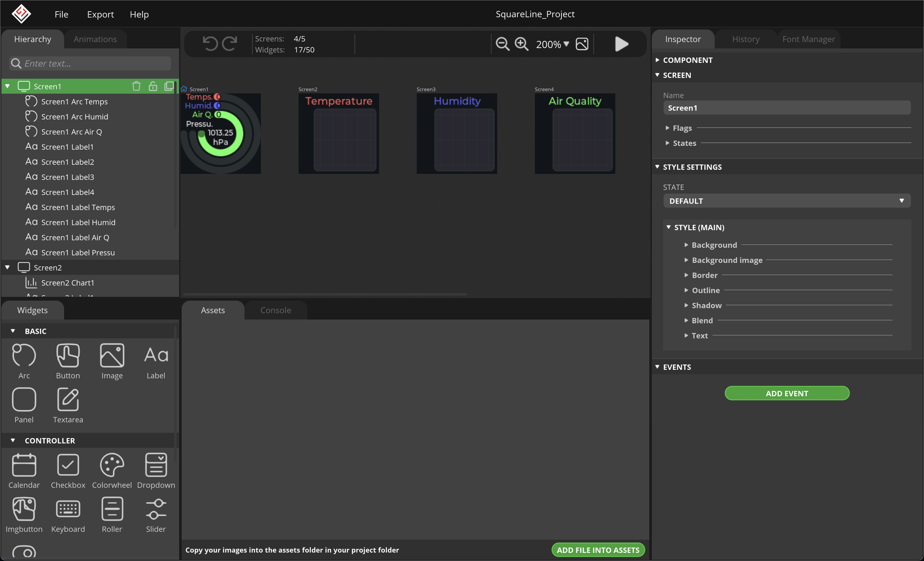This screenshot has height=561, width=924.
Task: Select the Humidity screen thumbnail on canvas
Action: click(457, 133)
